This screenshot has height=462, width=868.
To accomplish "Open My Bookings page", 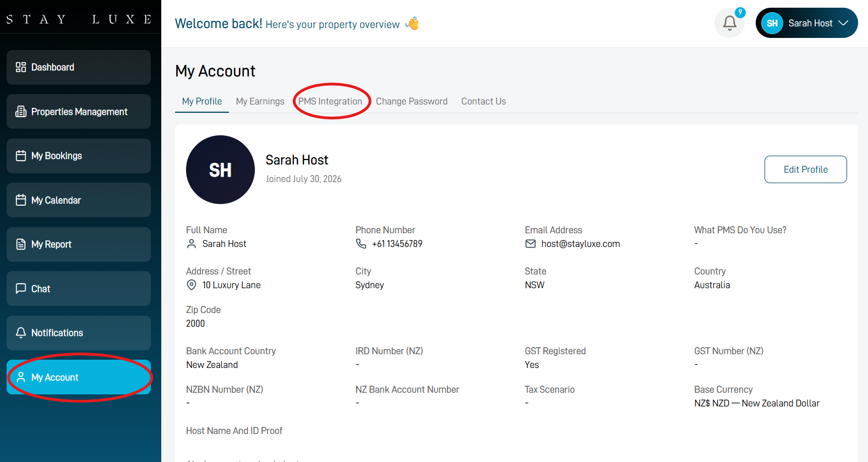I will point(79,156).
